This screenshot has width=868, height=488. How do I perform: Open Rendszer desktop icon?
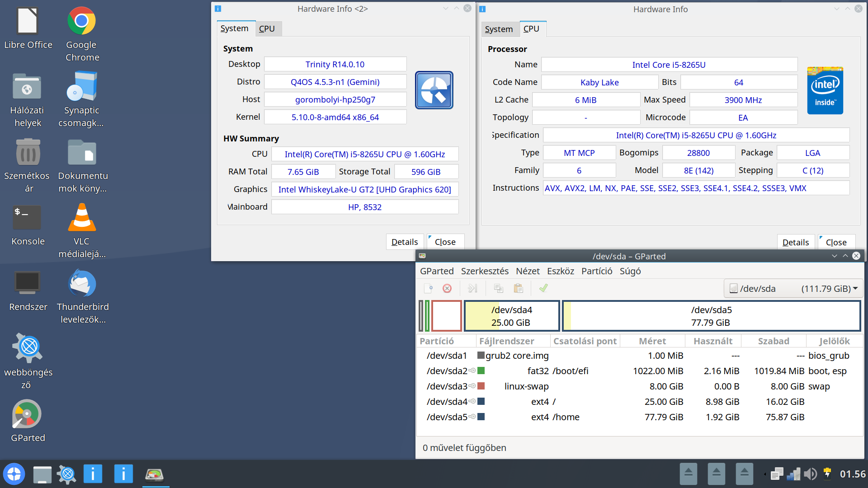coord(28,290)
